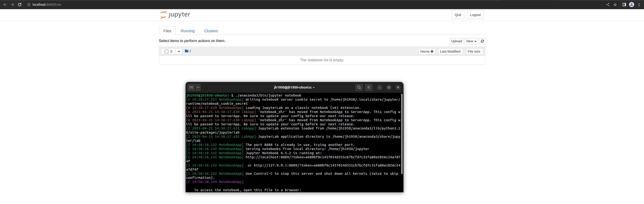Click the Quit button

click(x=458, y=15)
